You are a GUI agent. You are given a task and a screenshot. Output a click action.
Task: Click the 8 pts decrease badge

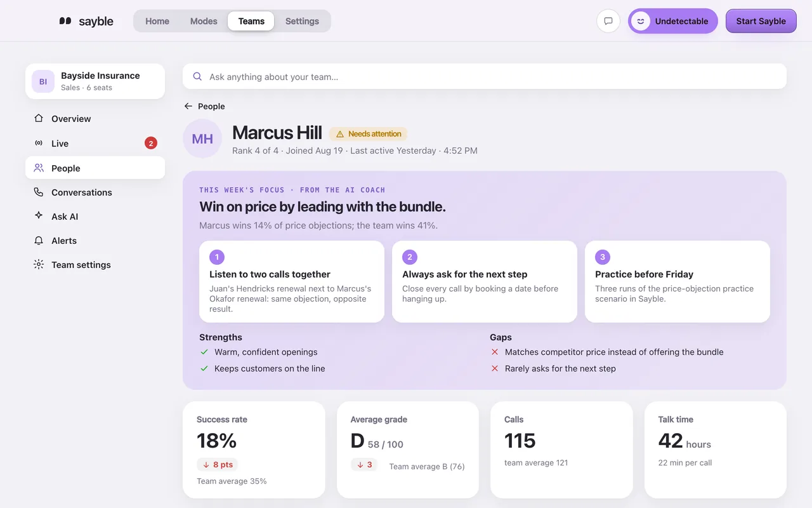point(217,465)
